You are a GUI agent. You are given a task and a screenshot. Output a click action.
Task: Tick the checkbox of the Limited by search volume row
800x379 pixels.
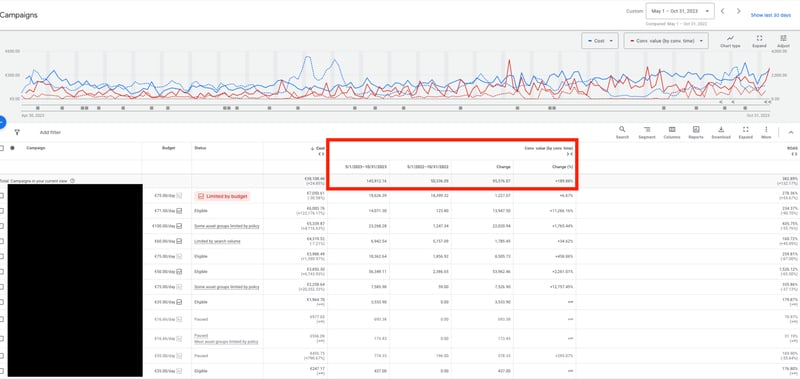point(2,241)
